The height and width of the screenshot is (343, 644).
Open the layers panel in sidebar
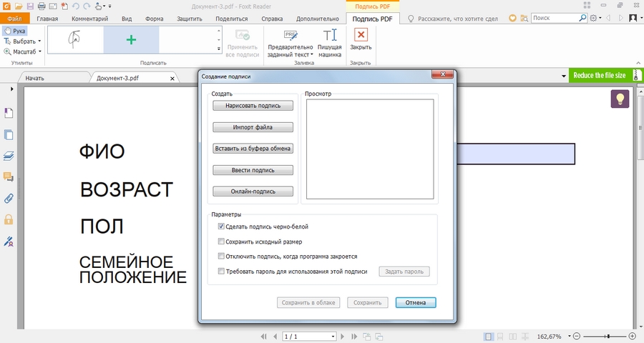pyautogui.click(x=9, y=155)
